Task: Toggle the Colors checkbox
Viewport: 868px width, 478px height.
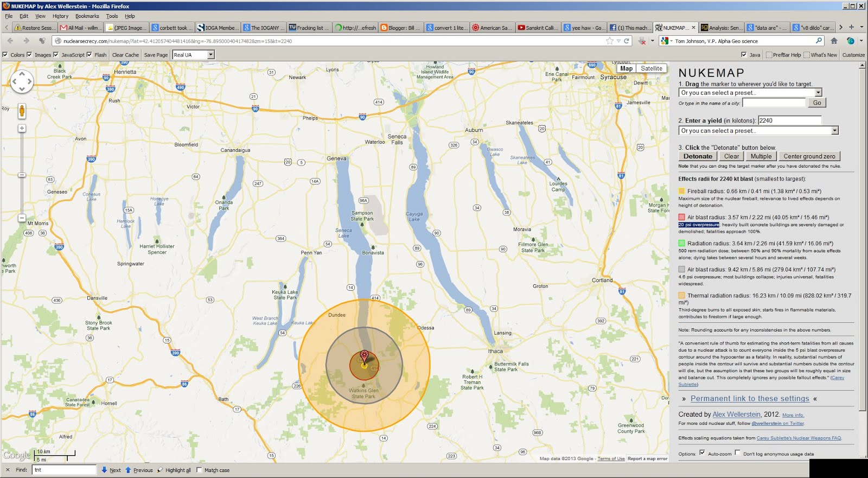Action: pyautogui.click(x=5, y=55)
